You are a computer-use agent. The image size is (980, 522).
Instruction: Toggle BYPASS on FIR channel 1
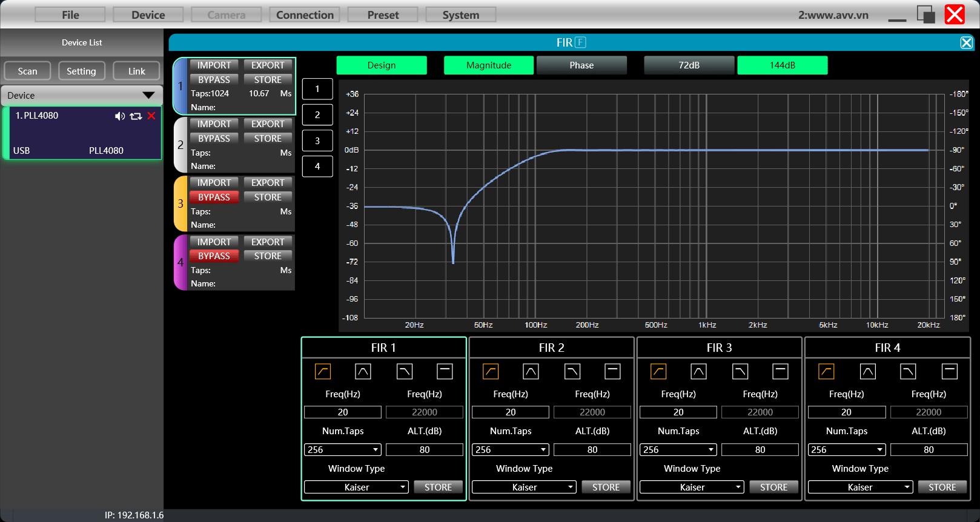[214, 80]
